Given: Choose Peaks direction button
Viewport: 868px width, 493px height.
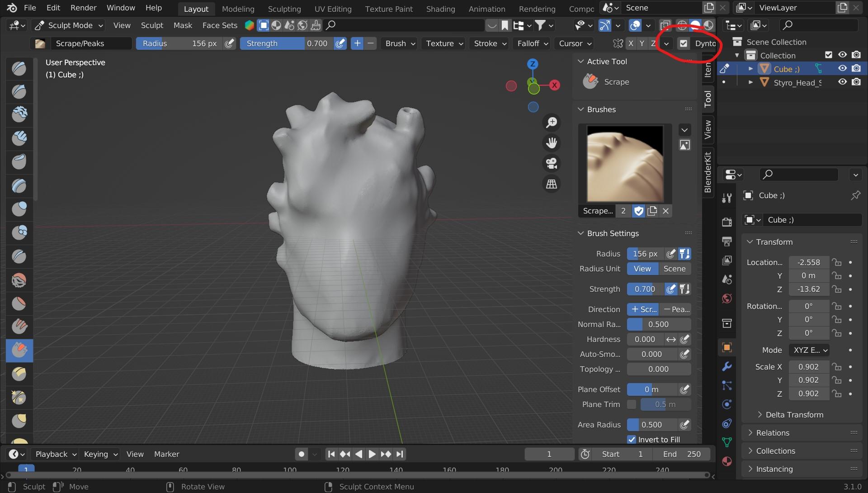Looking at the screenshot, I should tap(676, 309).
